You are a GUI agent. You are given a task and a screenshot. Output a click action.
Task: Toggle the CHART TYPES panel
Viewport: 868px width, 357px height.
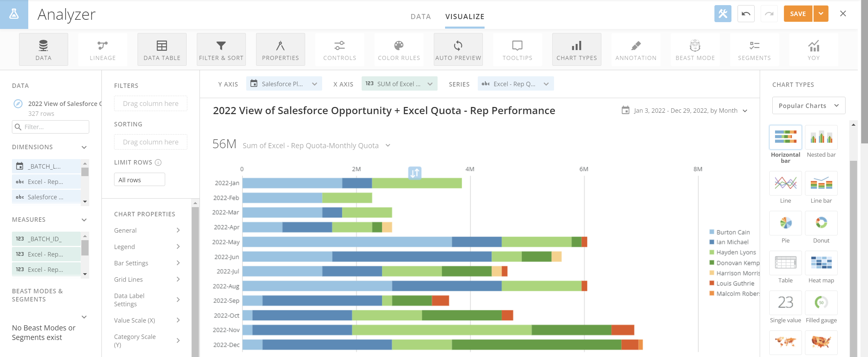[577, 49]
